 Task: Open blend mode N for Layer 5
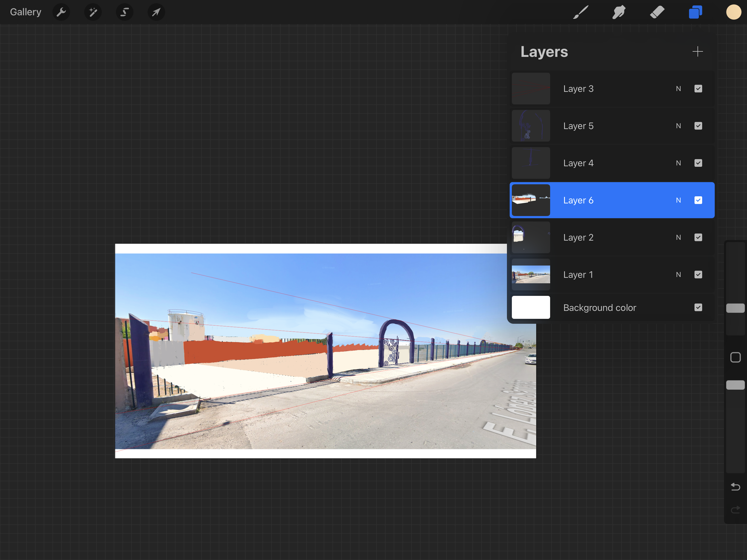pyautogui.click(x=678, y=126)
